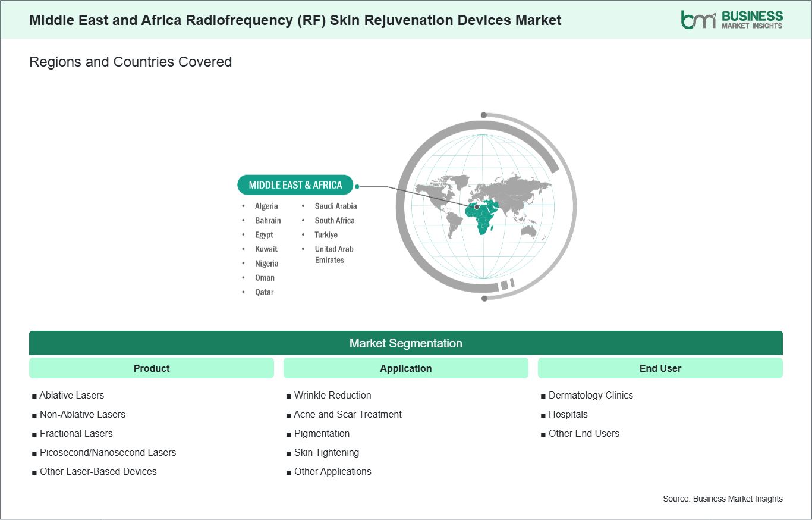Click 'Acne and Scar Treatment' item

pyautogui.click(x=348, y=414)
